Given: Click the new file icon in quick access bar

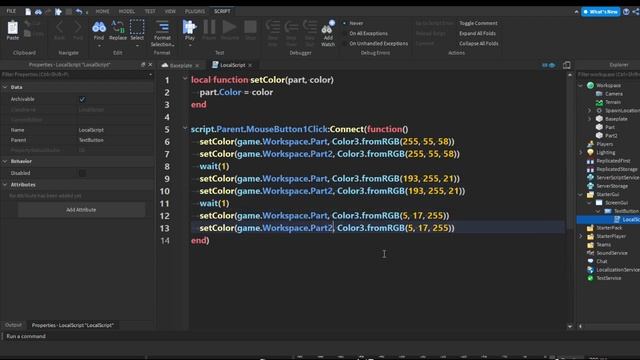Looking at the screenshot, I should (x=28, y=12).
